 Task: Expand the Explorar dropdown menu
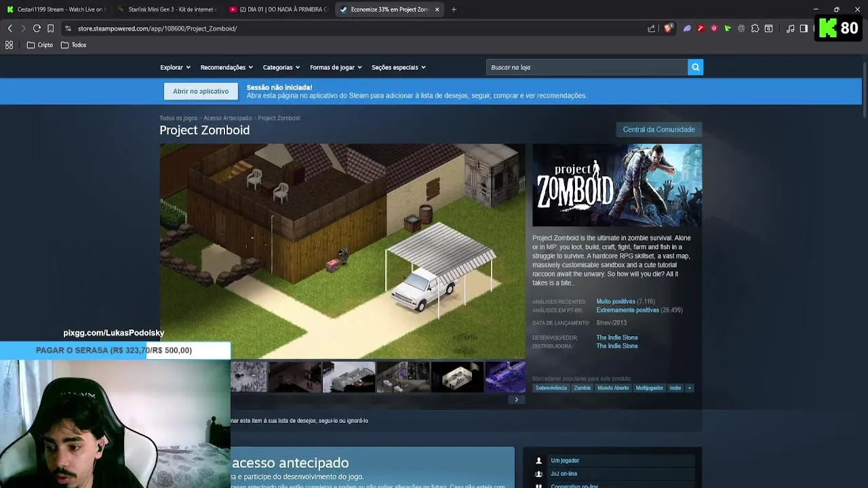[x=175, y=67]
